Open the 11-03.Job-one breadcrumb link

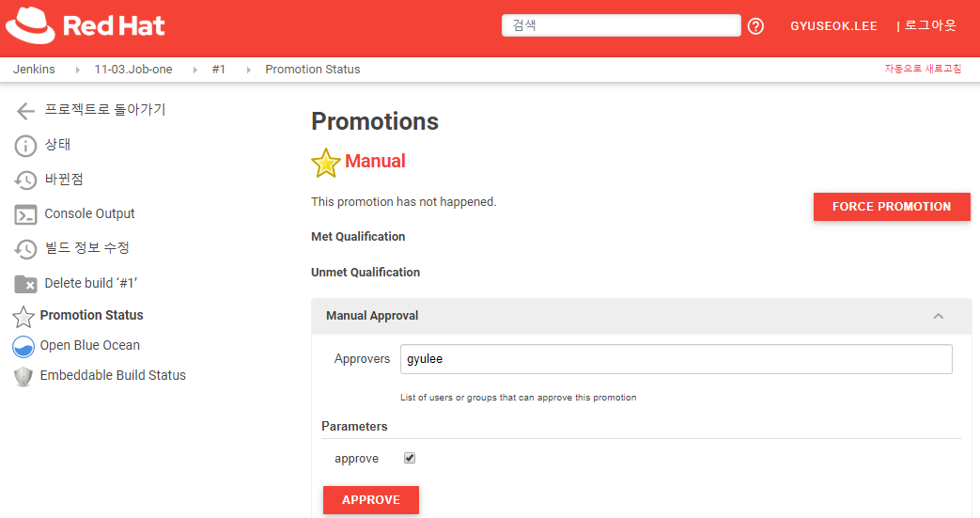tap(133, 70)
